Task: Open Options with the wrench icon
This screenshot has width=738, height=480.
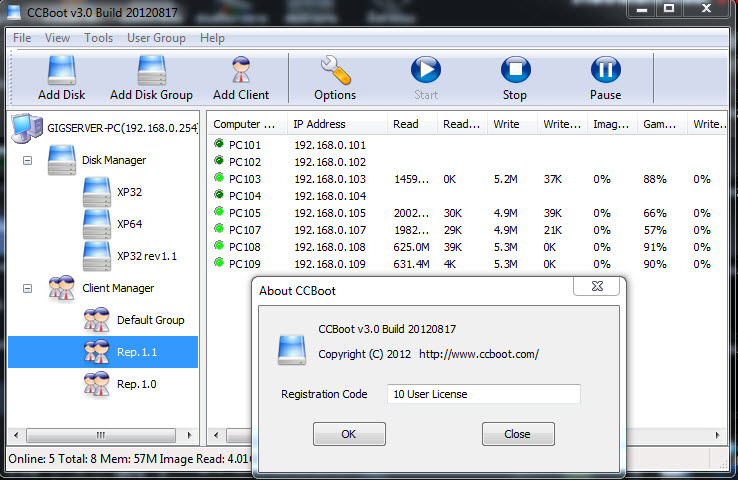Action: pyautogui.click(x=335, y=70)
